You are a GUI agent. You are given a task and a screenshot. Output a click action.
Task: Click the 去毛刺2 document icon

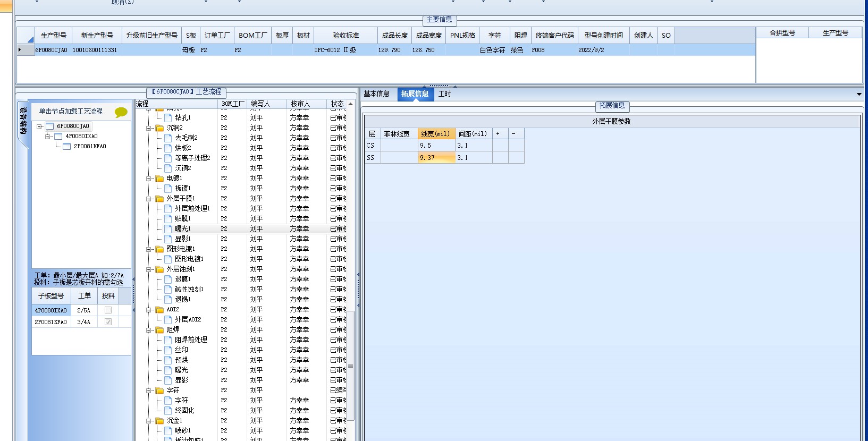[168, 138]
